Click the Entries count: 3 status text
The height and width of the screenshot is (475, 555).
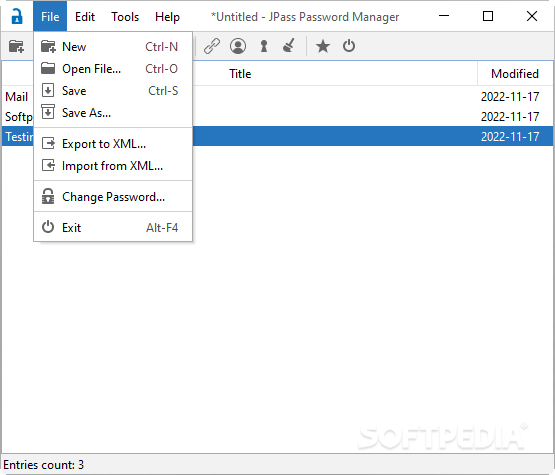(x=44, y=464)
